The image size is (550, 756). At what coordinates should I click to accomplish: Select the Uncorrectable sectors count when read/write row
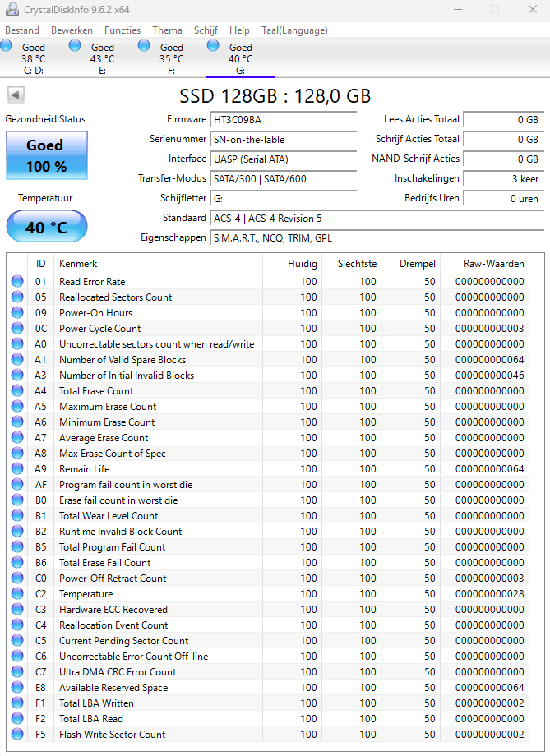pos(268,343)
